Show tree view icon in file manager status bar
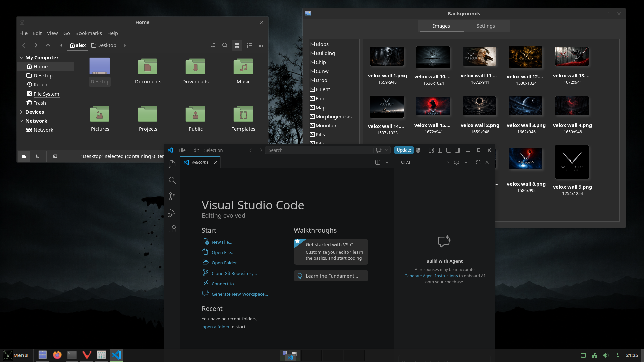The image size is (644, 362). (x=38, y=156)
